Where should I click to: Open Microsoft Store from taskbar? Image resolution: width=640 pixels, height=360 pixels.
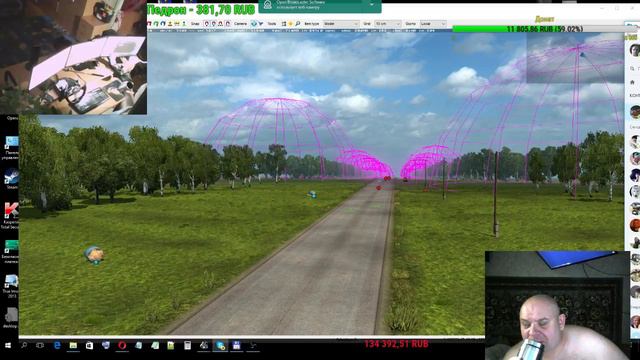point(89,346)
